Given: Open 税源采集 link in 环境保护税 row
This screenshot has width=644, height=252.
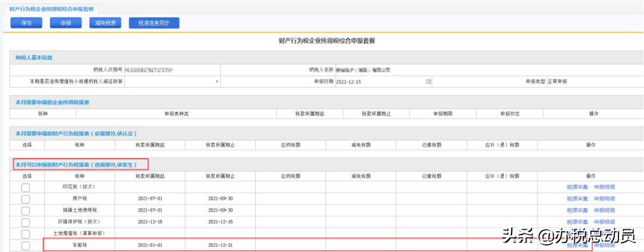Looking at the screenshot, I should [577, 222].
